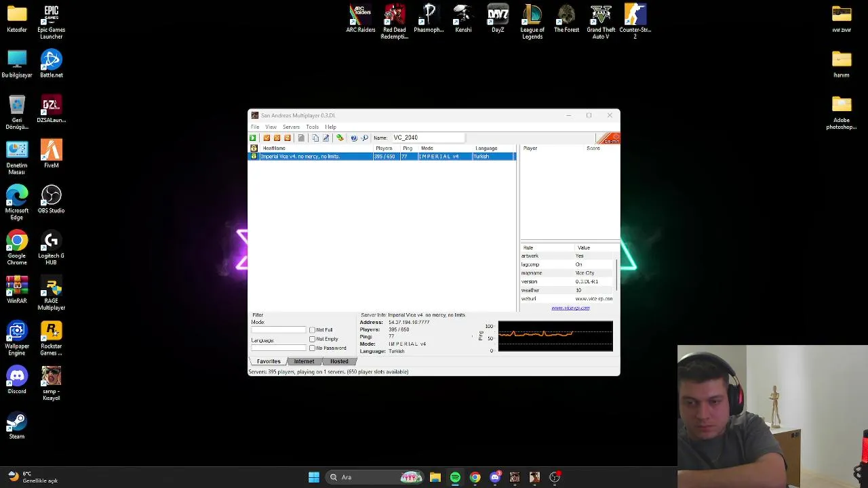
Task: Click the lock column header icon
Action: [254, 148]
